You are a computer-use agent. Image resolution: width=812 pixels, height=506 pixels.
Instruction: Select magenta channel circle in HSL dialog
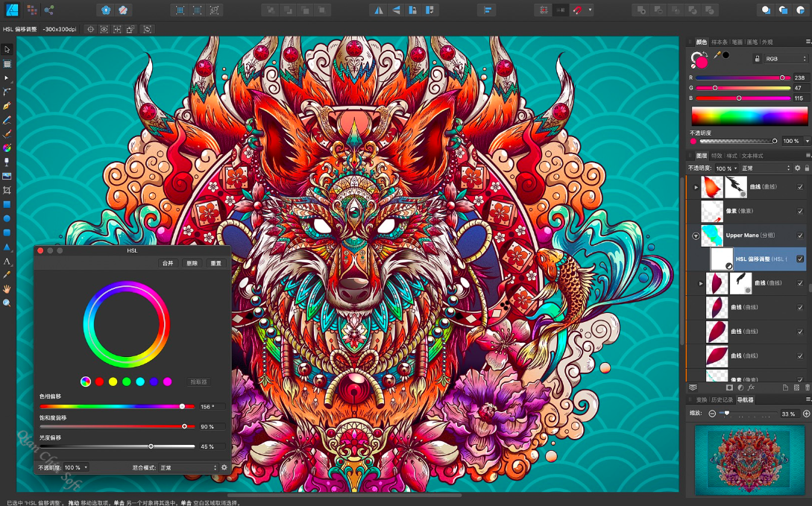point(167,382)
